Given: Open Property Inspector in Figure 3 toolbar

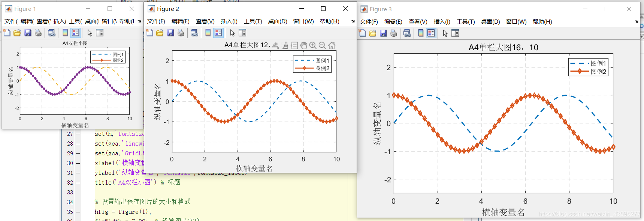Looking at the screenshot, I should (x=455, y=33).
